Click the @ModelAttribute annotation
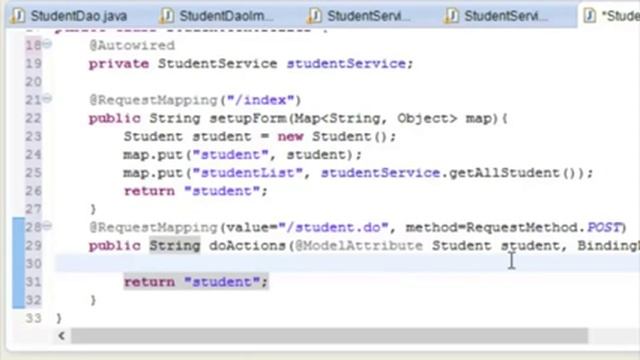 [359, 245]
